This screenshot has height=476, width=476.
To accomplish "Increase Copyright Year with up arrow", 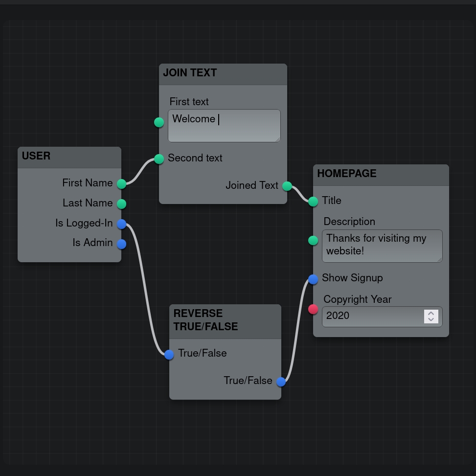I will click(x=431, y=313).
